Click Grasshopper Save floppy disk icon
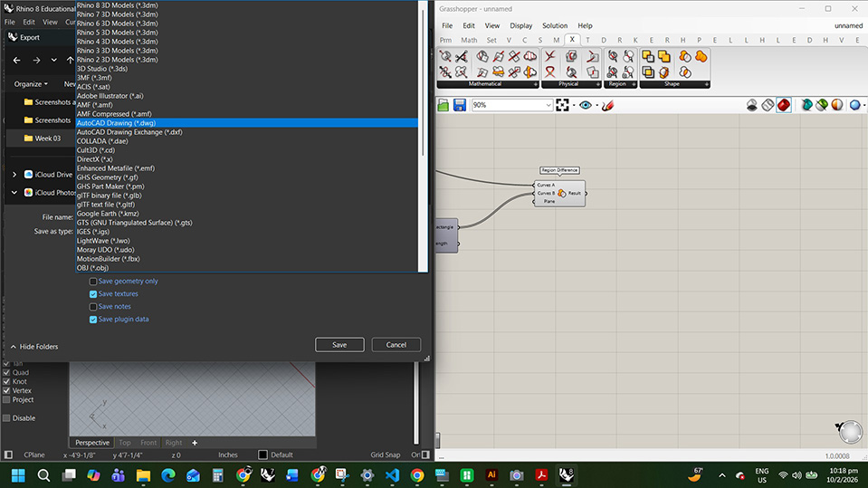Screen dimensions: 868x488 [x=460, y=105]
